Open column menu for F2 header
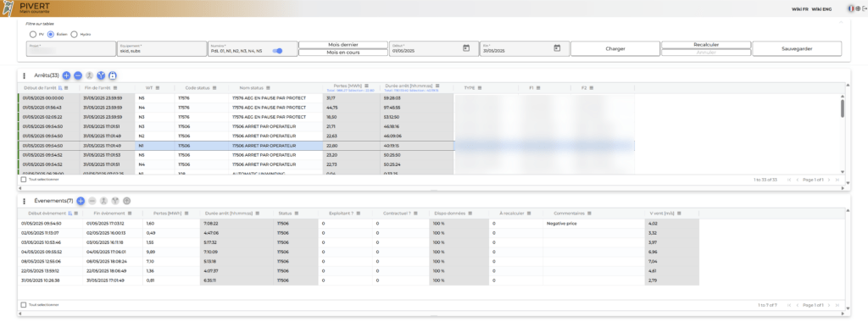The width and height of the screenshot is (868, 322). pos(591,87)
